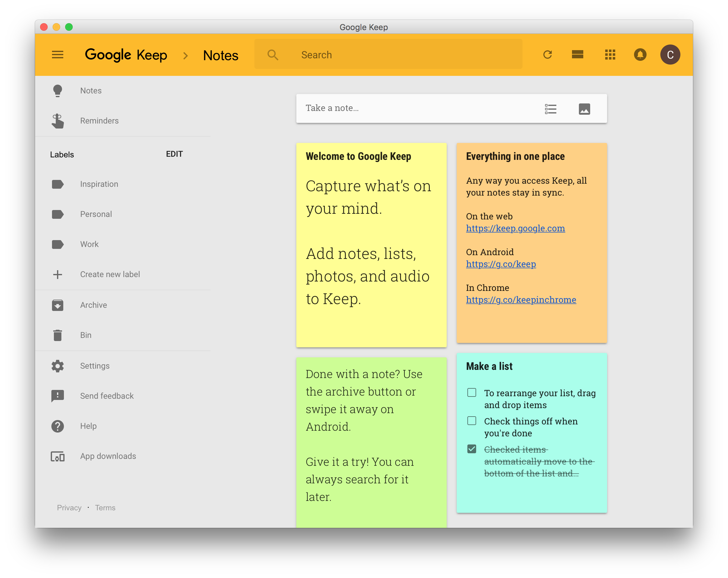This screenshot has width=728, height=578.
Task: Open the Inspiration label folder
Action: click(x=99, y=184)
